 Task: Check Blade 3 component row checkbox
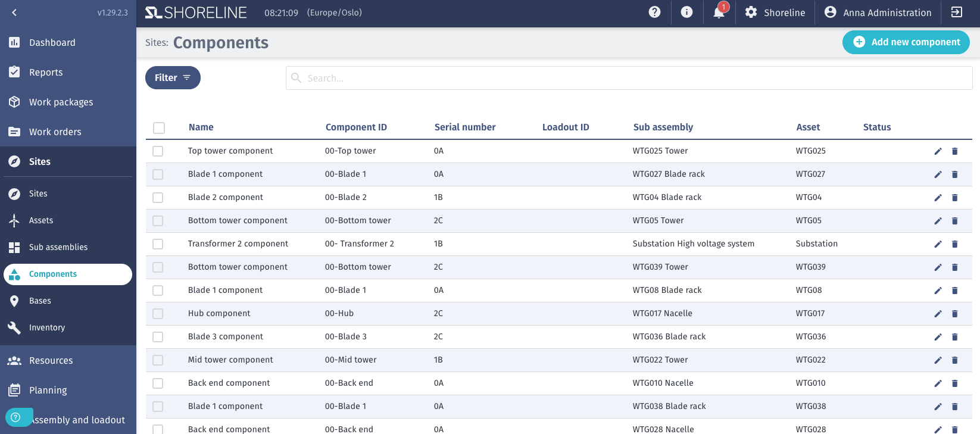coord(158,337)
